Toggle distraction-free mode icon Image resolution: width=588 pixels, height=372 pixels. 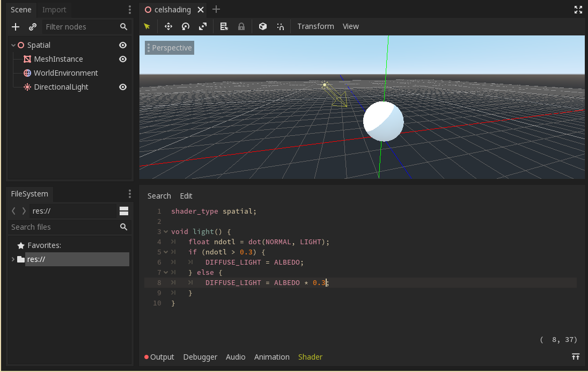578,10
